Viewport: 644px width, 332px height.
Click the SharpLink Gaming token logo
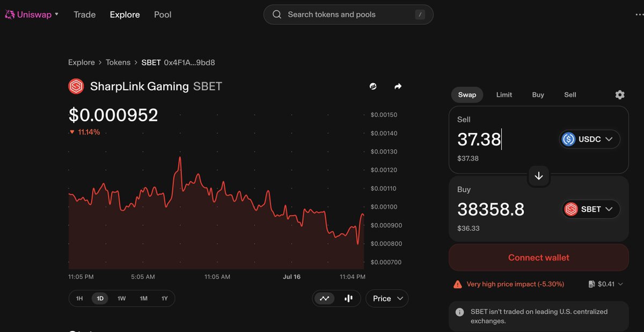click(76, 86)
